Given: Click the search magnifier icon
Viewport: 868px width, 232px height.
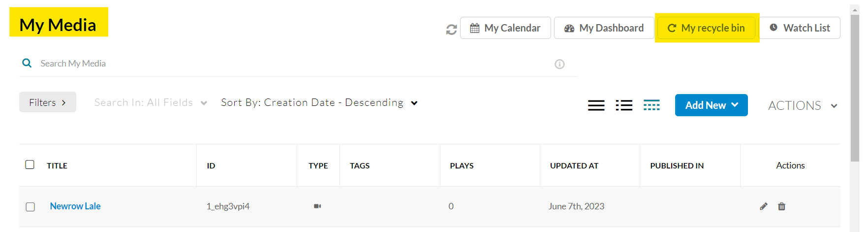Looking at the screenshot, I should (x=27, y=63).
